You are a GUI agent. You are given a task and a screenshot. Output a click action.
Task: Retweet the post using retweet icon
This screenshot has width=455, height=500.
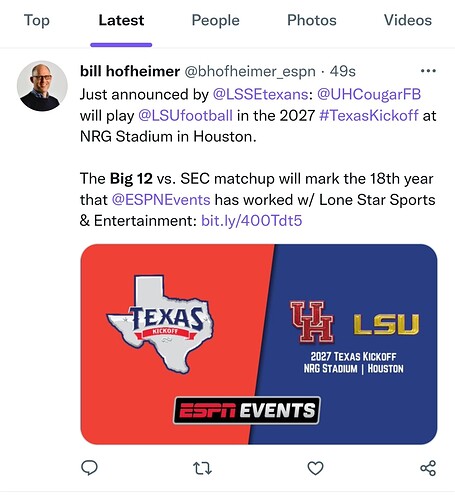pyautogui.click(x=202, y=468)
